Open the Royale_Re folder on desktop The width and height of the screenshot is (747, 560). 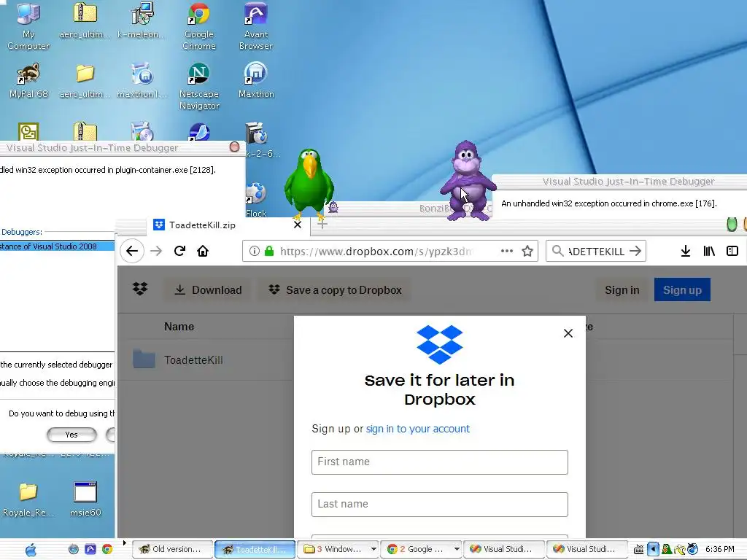28,499
